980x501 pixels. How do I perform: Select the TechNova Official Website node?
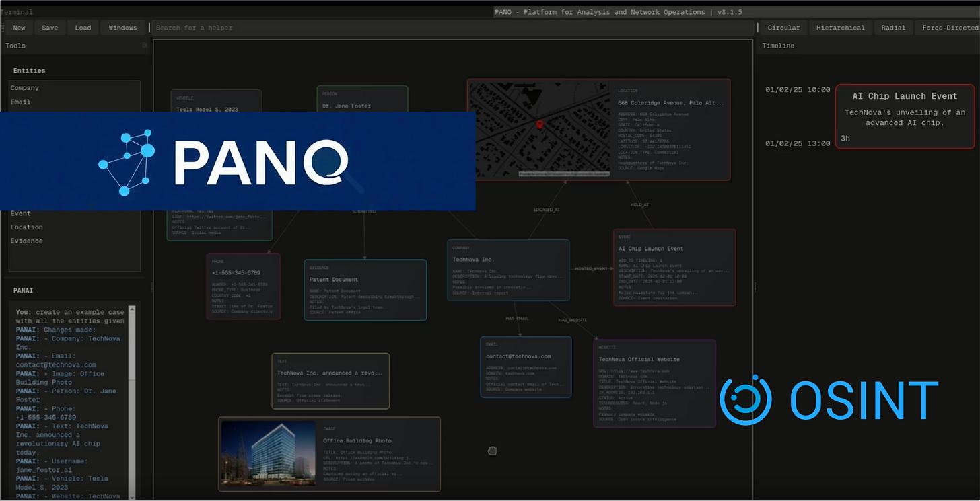click(654, 383)
